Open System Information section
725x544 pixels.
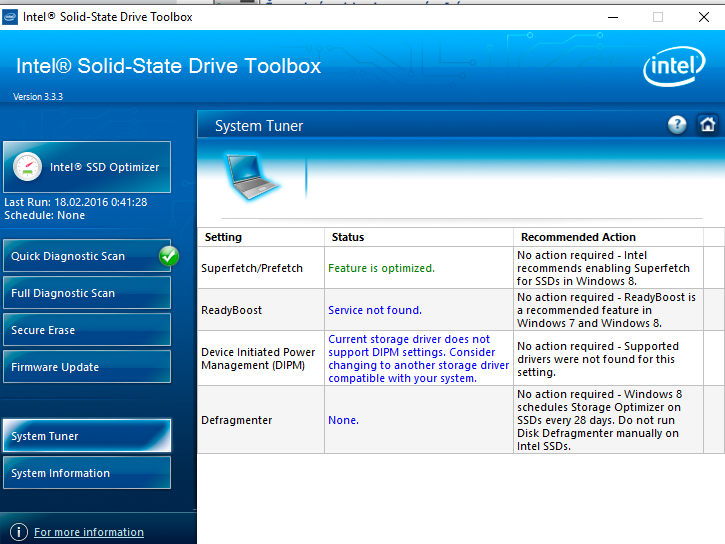tap(87, 472)
